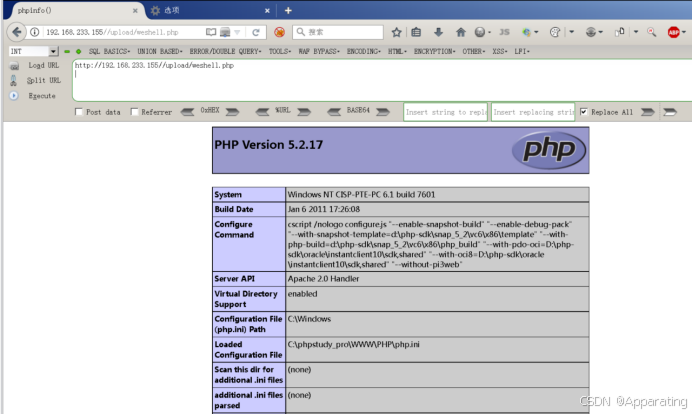Click the PHP Version 5.2.17 heading
Screen dimensions: 692x415
point(268,145)
